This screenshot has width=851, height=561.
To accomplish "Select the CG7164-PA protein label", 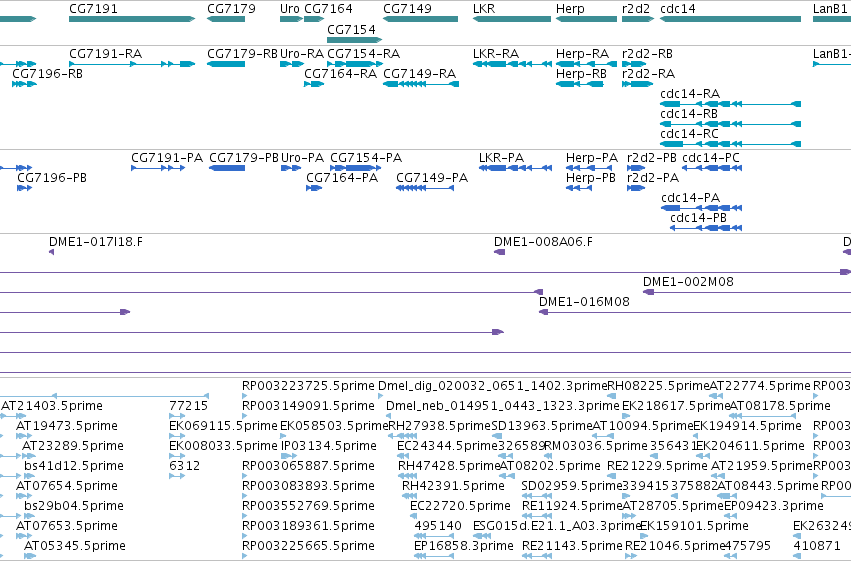I will pos(342,178).
